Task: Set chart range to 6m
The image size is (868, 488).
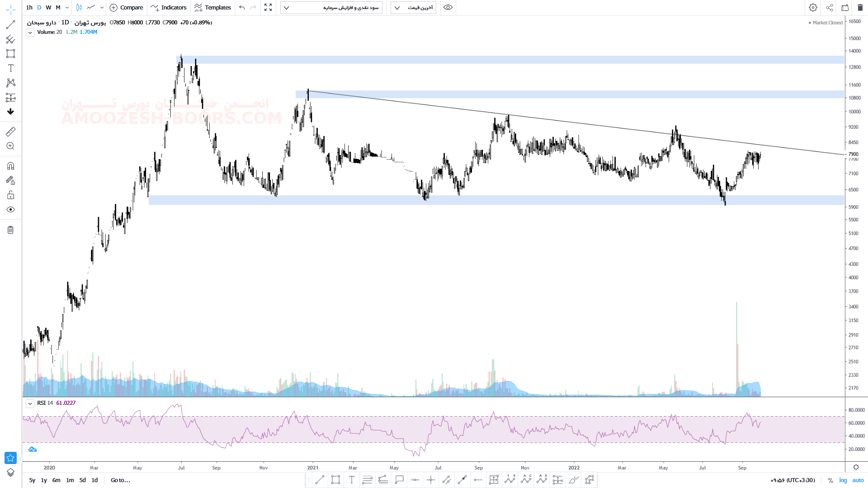Action: pyautogui.click(x=56, y=480)
